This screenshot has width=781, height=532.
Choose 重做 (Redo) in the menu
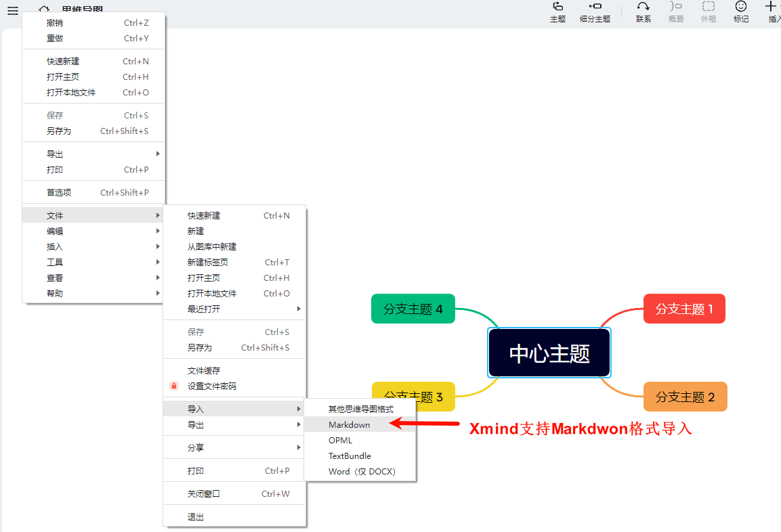click(x=93, y=39)
